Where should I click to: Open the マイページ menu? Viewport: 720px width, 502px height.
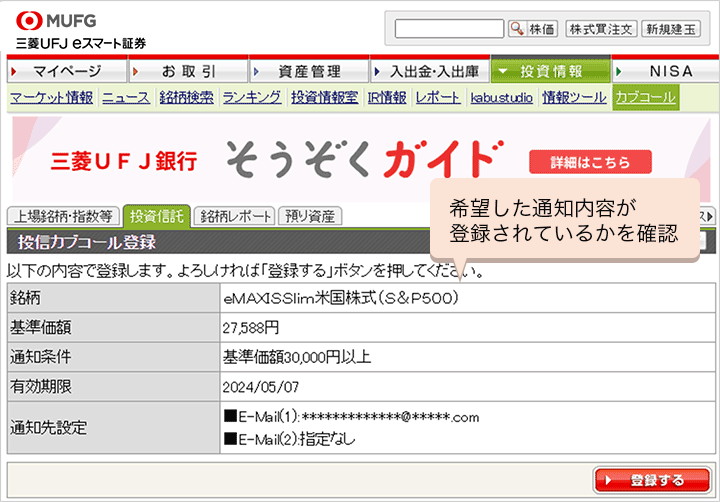click(x=67, y=71)
